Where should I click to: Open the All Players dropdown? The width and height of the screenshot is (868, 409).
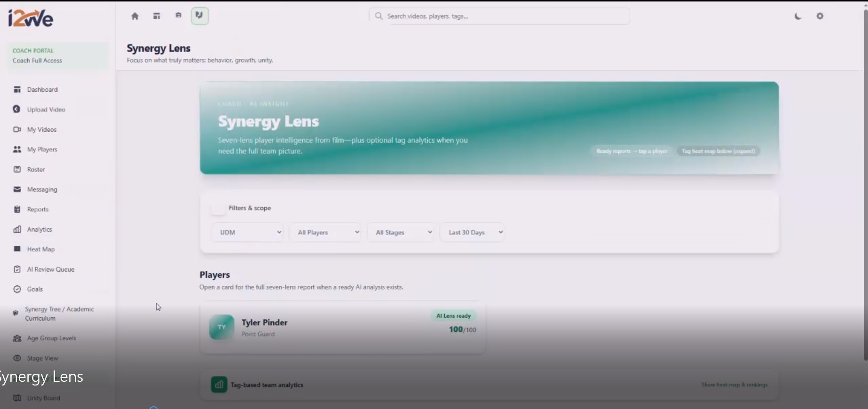tap(325, 232)
